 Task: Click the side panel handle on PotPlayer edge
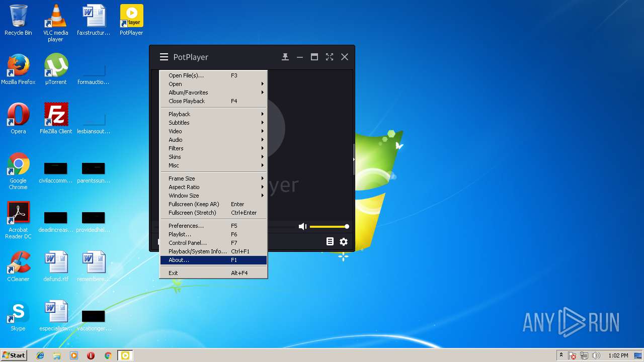(353, 159)
